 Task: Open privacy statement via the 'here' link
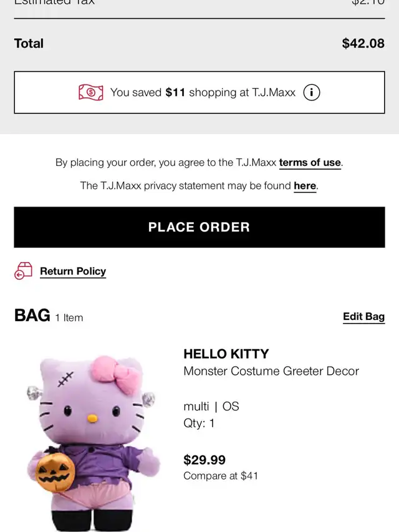click(x=305, y=186)
